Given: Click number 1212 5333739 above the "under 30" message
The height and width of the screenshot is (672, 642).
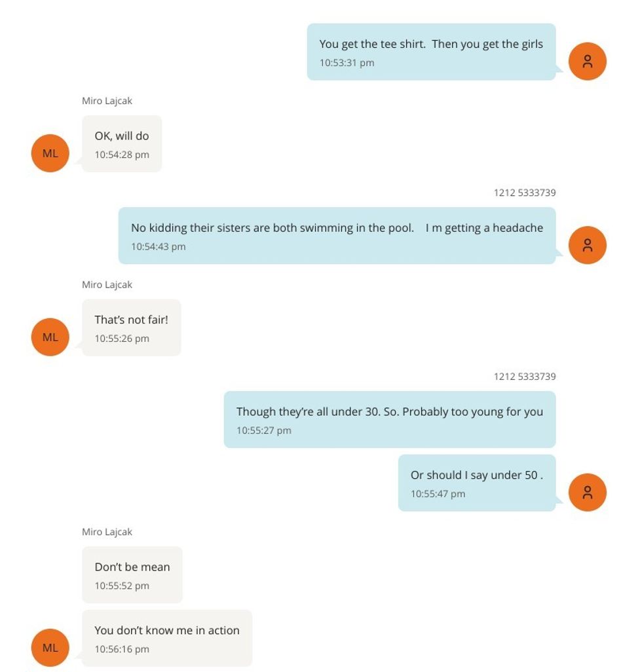Looking at the screenshot, I should (524, 377).
